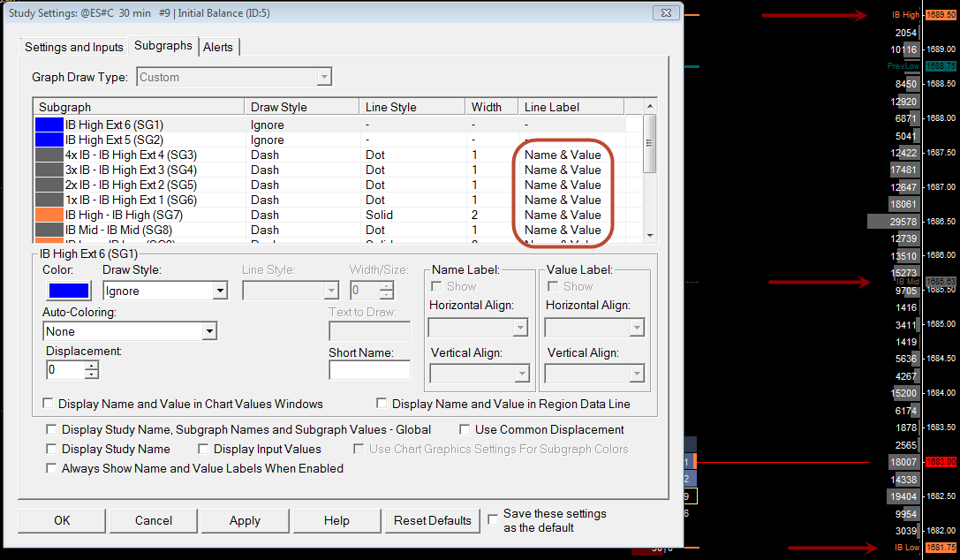Viewport: 960px width, 560px height.
Task: Select row IB High Ext 5 (SG2)
Action: tap(338, 140)
